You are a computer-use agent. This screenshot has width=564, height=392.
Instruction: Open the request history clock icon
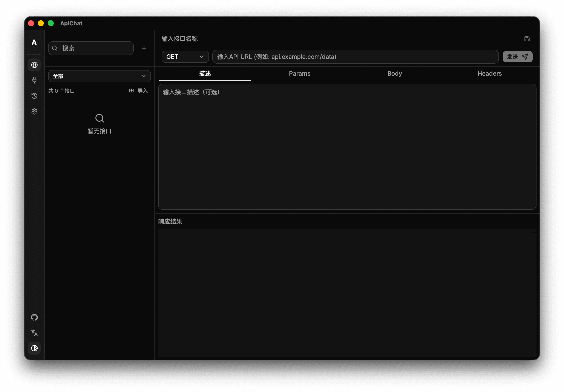pos(34,96)
